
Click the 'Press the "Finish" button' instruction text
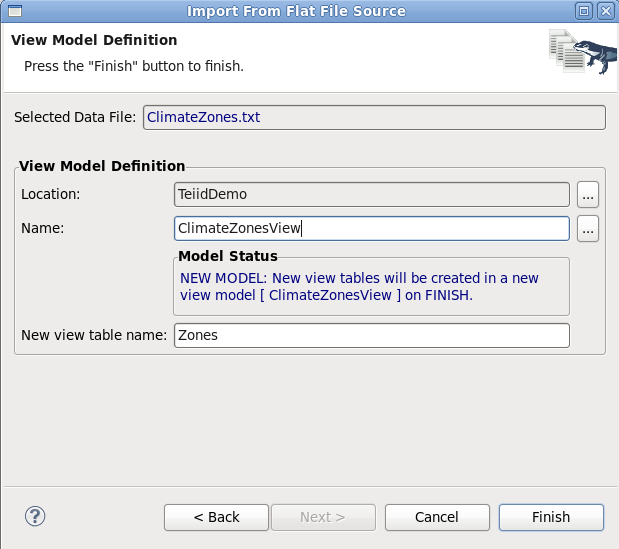(134, 66)
